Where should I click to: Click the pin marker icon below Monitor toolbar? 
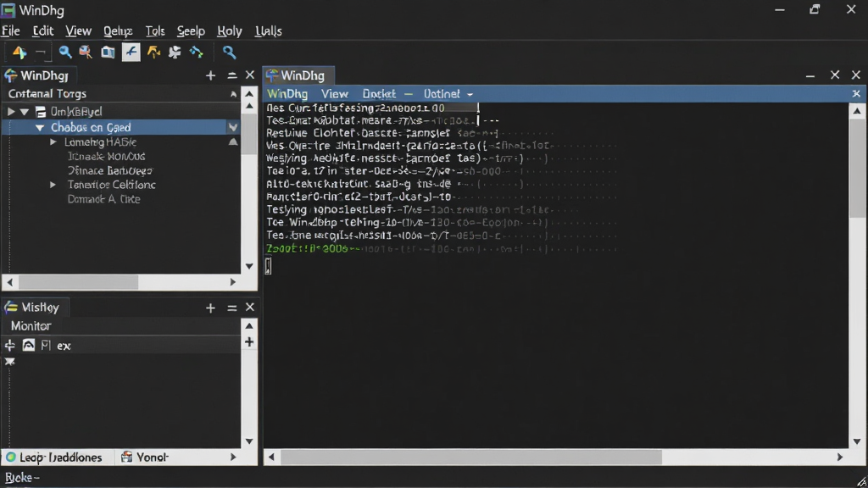click(10, 362)
